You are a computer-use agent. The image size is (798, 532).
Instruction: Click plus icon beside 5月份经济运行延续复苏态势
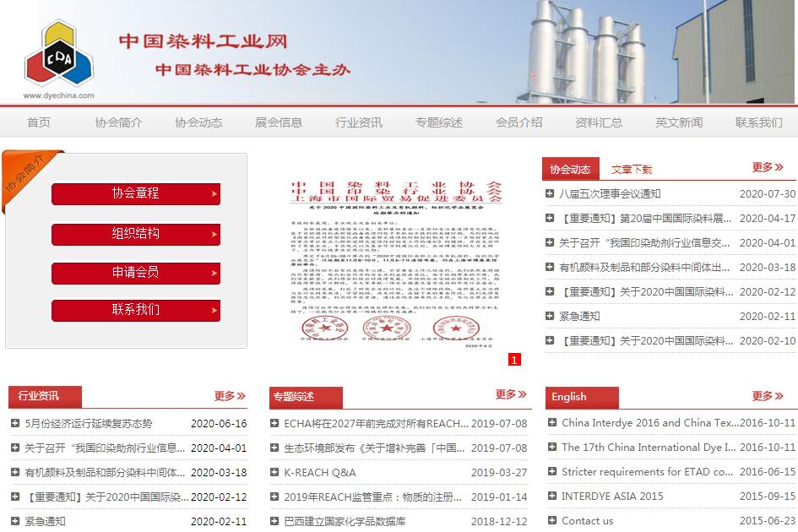click(15, 424)
